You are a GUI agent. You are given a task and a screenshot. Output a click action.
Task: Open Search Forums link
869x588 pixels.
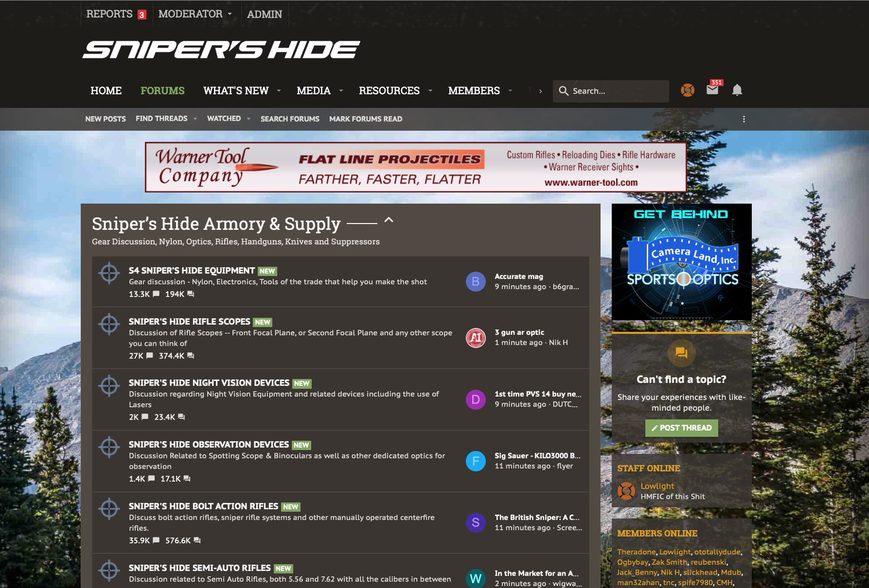[x=290, y=119]
